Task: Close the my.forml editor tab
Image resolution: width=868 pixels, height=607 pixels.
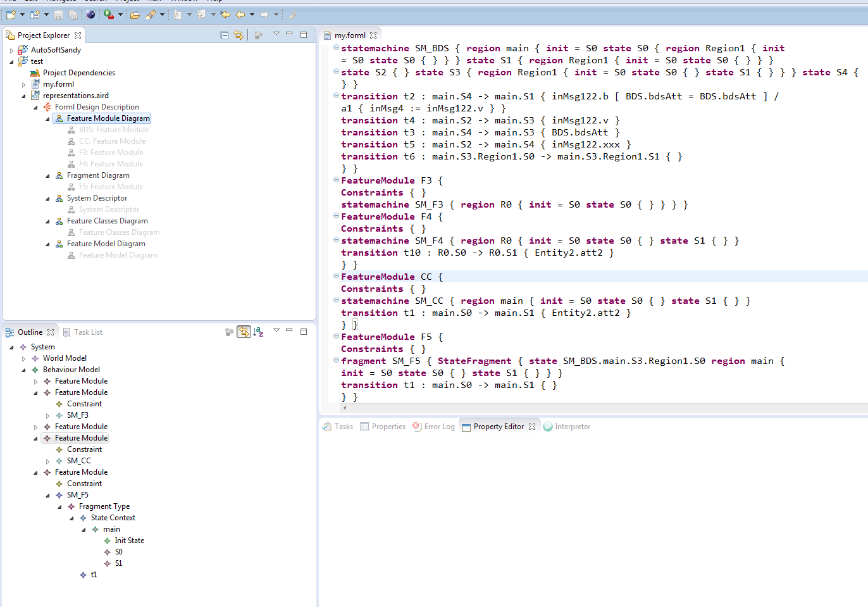Action: point(373,35)
